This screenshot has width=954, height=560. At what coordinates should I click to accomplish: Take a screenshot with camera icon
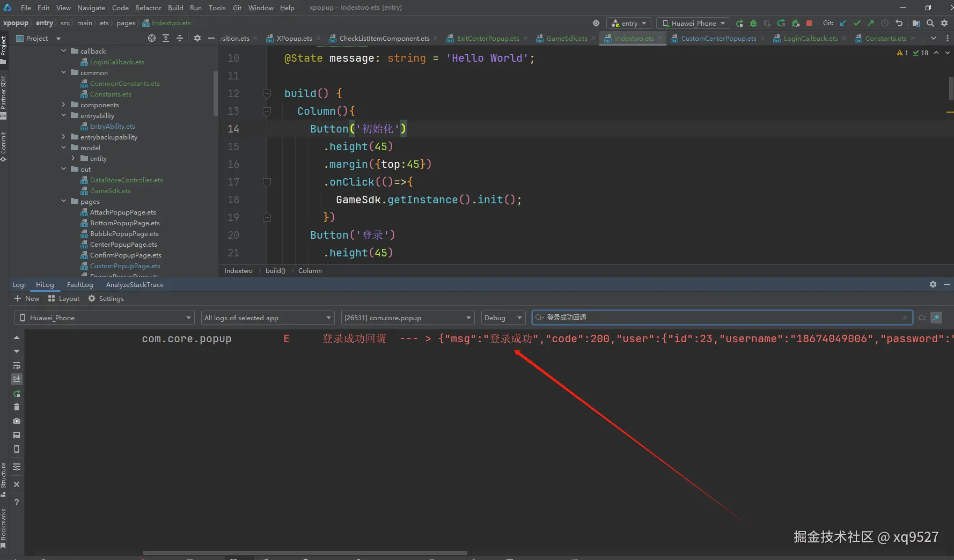(17, 421)
